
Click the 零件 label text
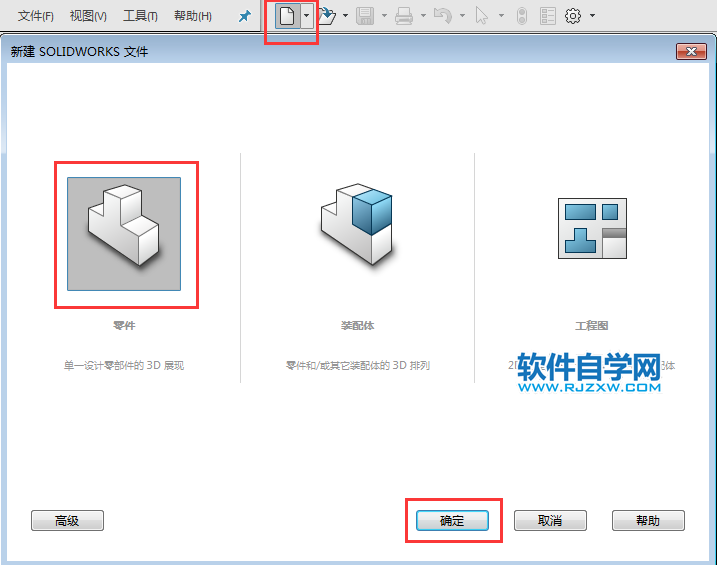coord(124,325)
